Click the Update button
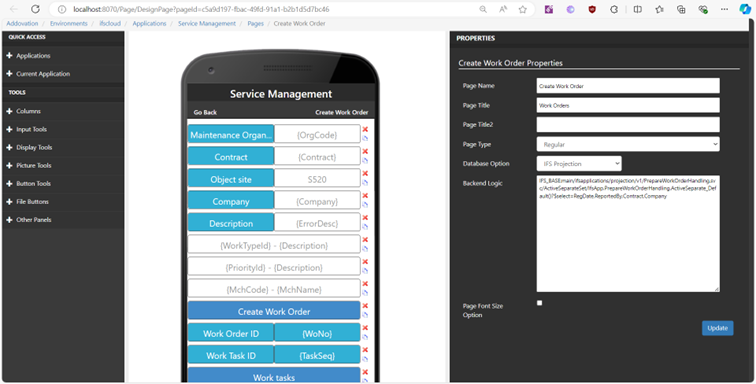The image size is (756, 384). pos(717,328)
